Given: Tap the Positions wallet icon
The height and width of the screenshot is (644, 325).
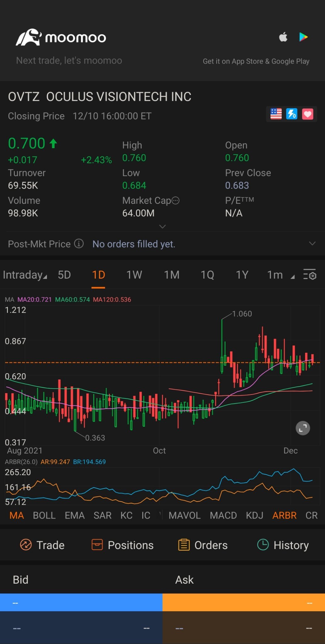Looking at the screenshot, I should (x=97, y=545).
